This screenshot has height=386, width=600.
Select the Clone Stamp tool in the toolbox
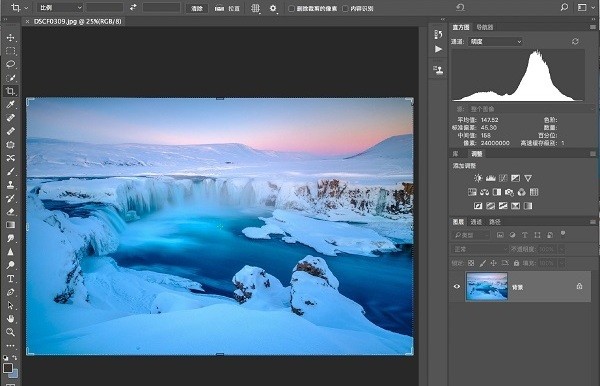[x=10, y=185]
